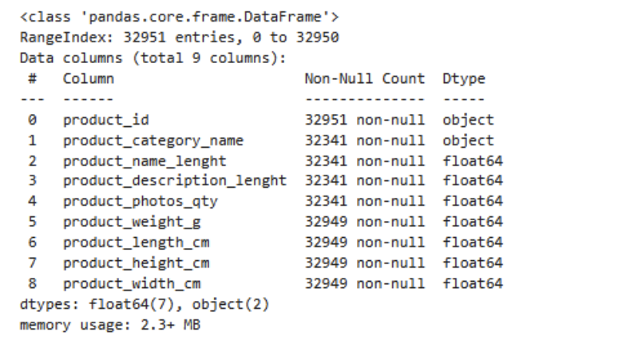Click the 'object' dtype of product_category_name
The image size is (626, 364).
coord(468,140)
